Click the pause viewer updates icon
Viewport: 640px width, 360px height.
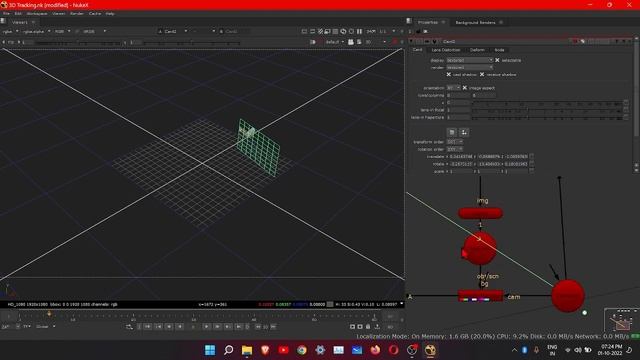click(x=359, y=31)
